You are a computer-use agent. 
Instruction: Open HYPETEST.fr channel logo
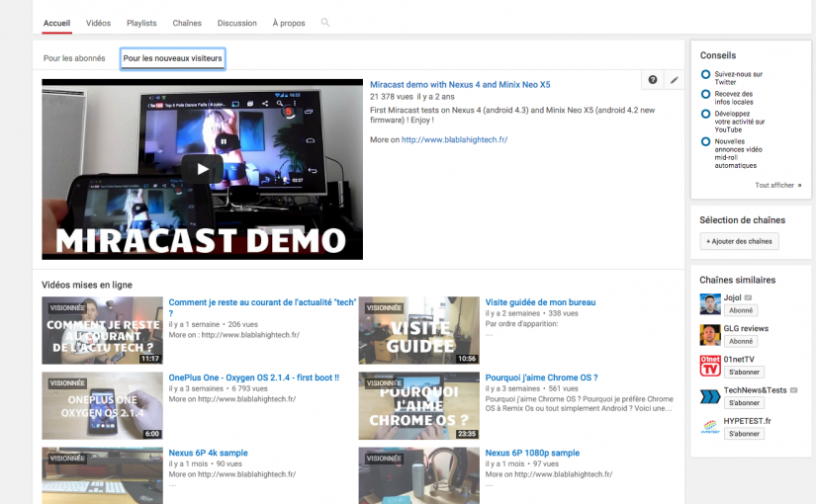[x=710, y=427]
